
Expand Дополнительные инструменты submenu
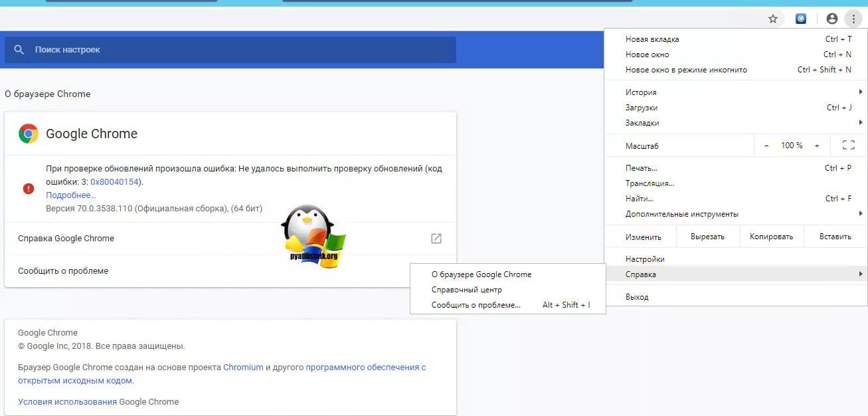click(736, 214)
